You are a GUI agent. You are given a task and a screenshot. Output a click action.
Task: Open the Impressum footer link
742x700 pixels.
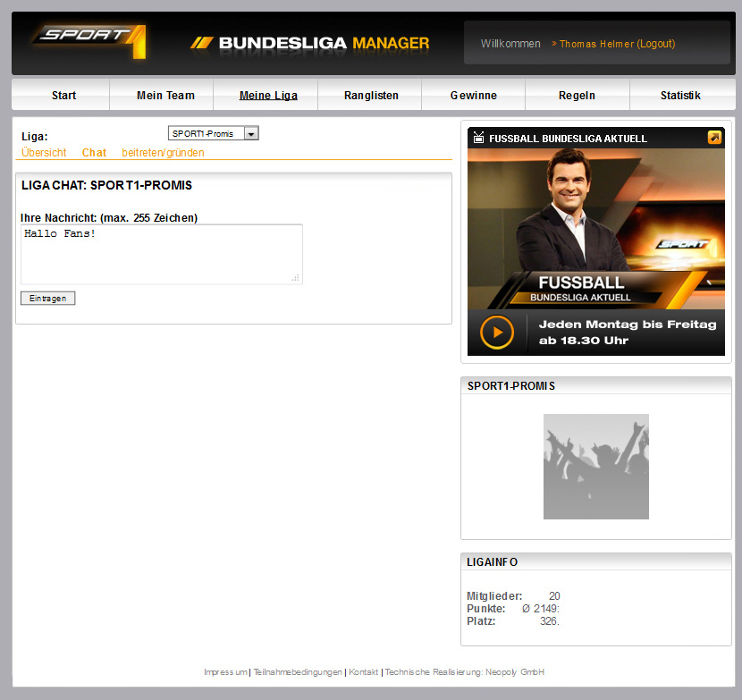[x=225, y=671]
